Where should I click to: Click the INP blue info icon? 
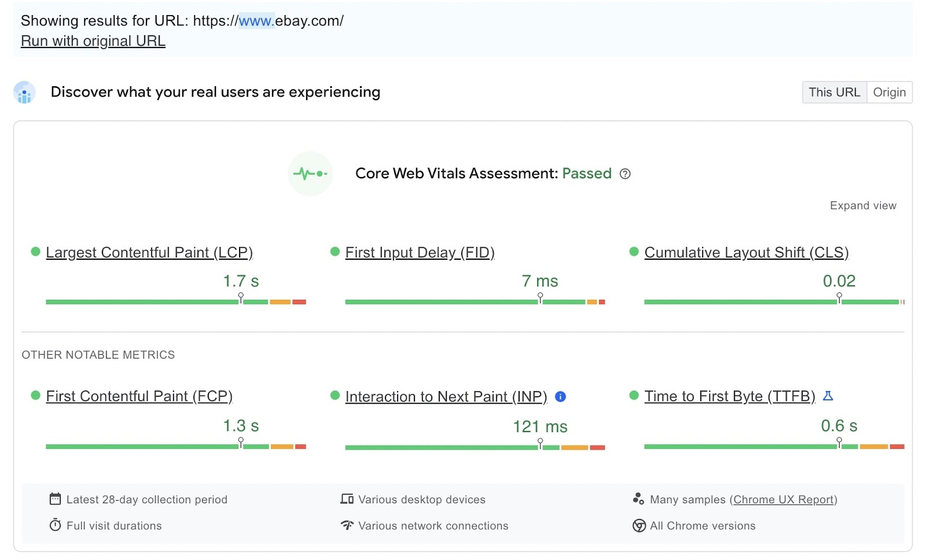[x=560, y=397]
